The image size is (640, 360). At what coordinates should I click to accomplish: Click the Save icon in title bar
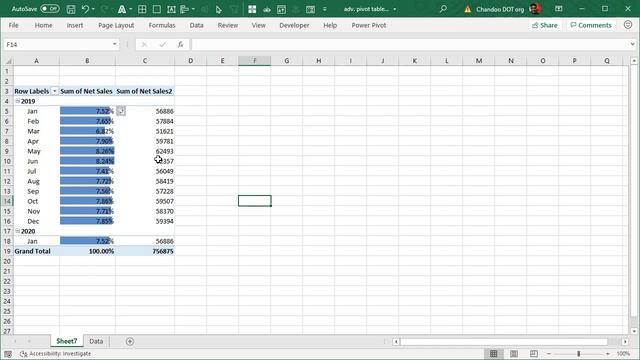[x=71, y=9]
